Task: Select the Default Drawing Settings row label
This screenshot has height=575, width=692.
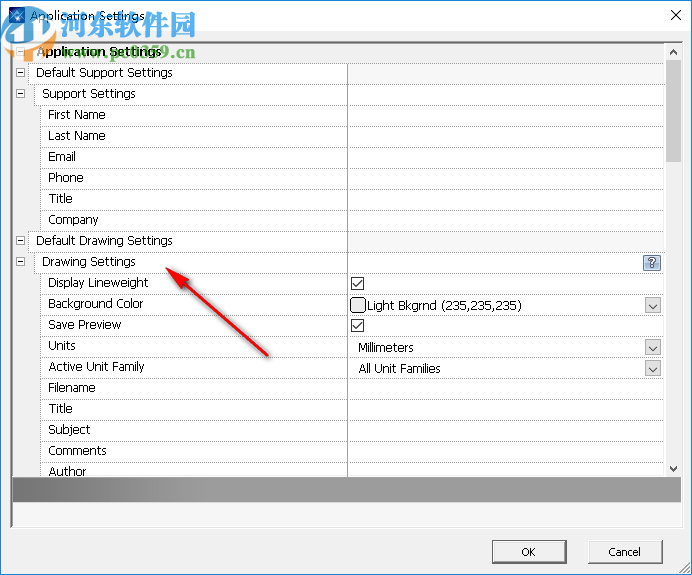Action: click(x=104, y=241)
